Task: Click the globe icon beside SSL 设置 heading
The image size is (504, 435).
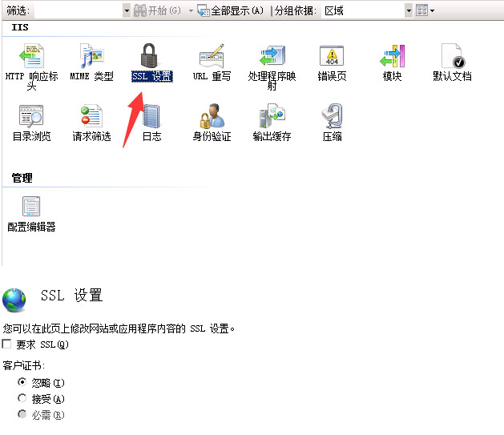Action: click(x=14, y=300)
